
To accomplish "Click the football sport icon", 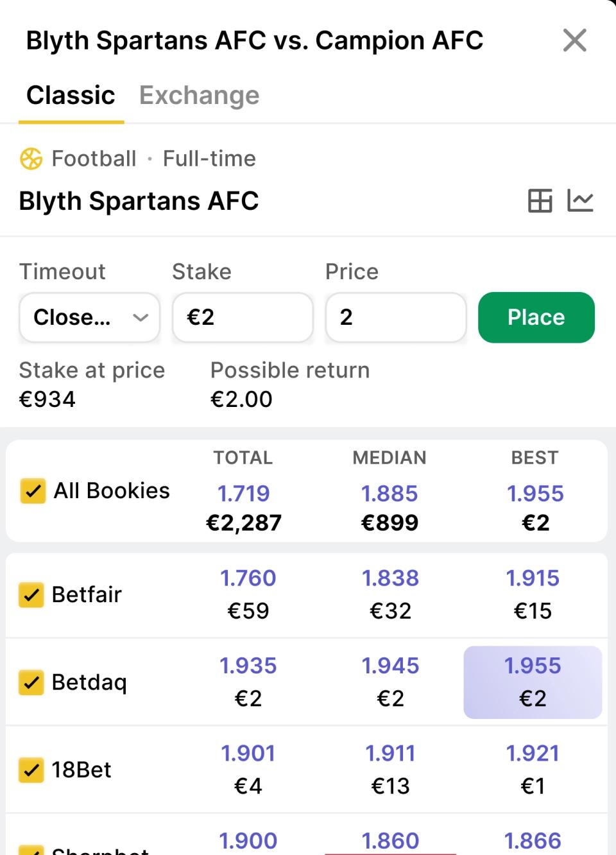I will (x=31, y=159).
